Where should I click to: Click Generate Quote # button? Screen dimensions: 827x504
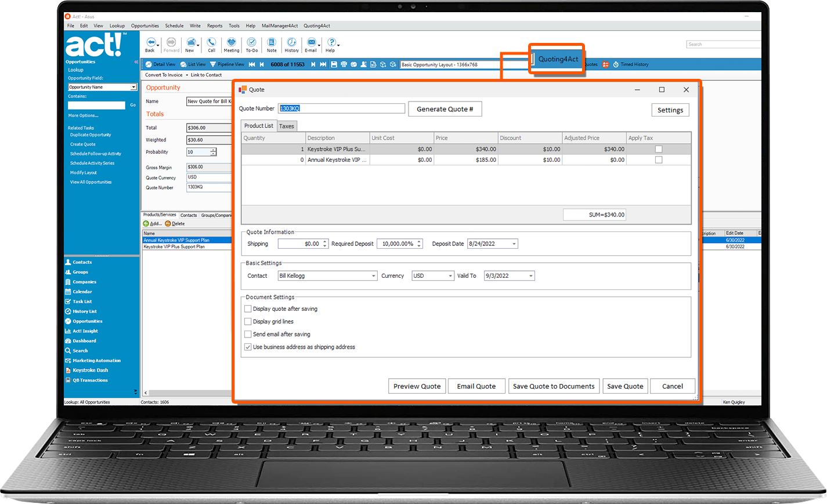[445, 109]
